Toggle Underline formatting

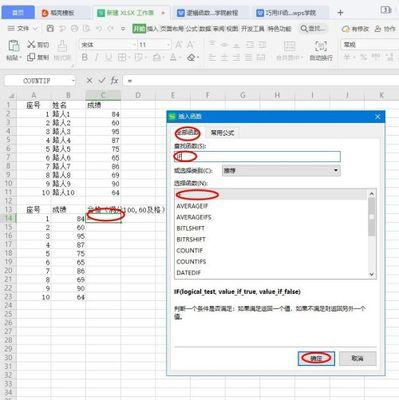point(108,58)
